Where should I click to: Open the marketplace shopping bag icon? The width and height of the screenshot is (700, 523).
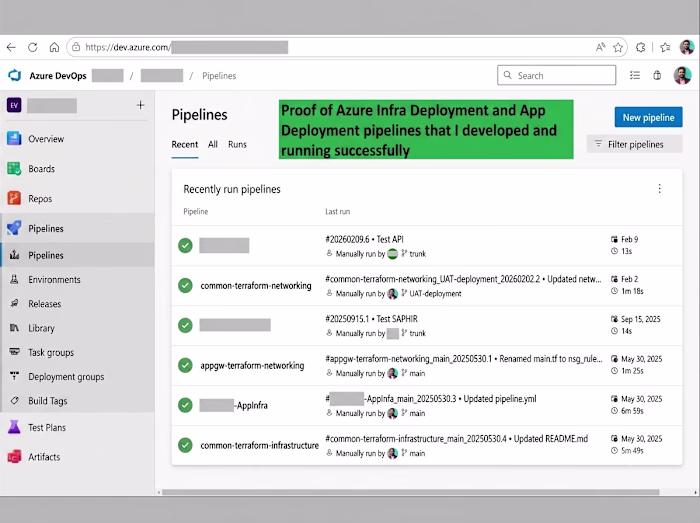[657, 75]
